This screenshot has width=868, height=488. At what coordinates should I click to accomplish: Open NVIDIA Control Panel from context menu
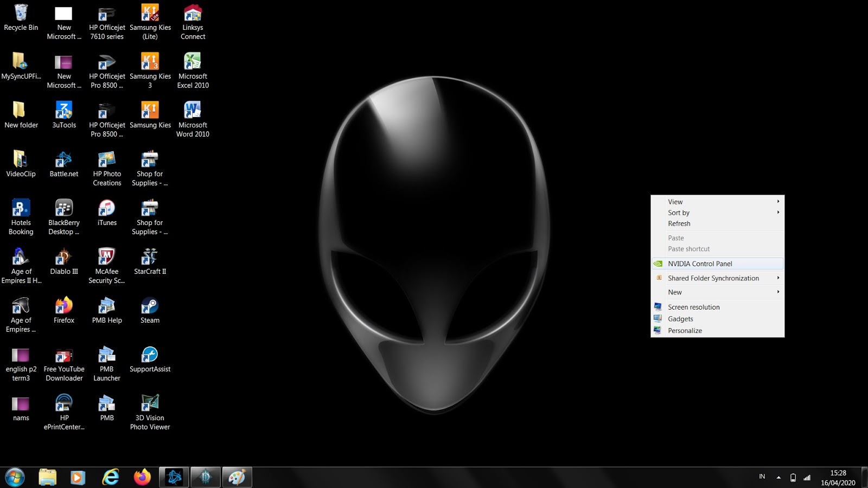[x=717, y=264]
